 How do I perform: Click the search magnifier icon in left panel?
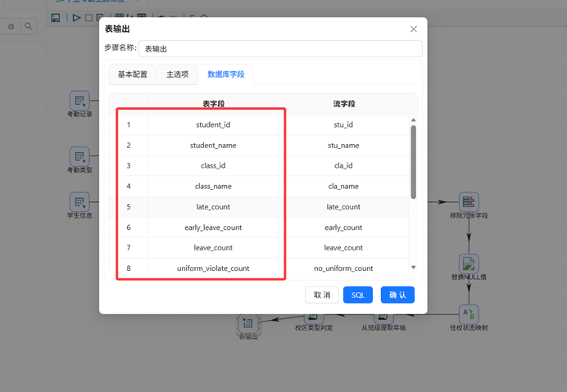pos(28,26)
